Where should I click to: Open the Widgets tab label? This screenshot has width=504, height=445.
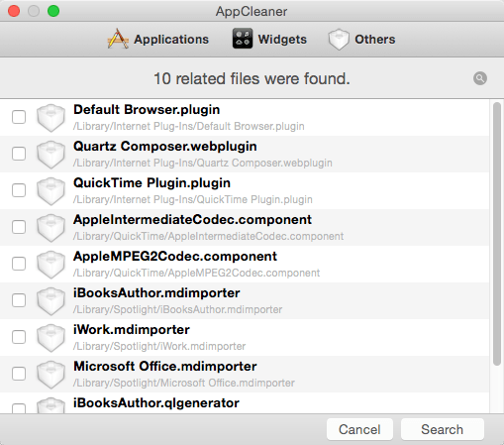(282, 40)
